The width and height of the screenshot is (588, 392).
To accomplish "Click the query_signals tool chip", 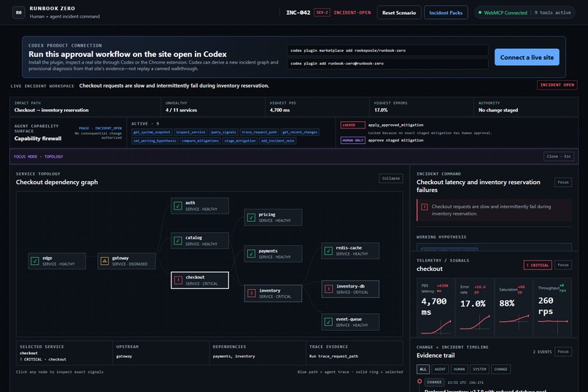I will 223,132.
